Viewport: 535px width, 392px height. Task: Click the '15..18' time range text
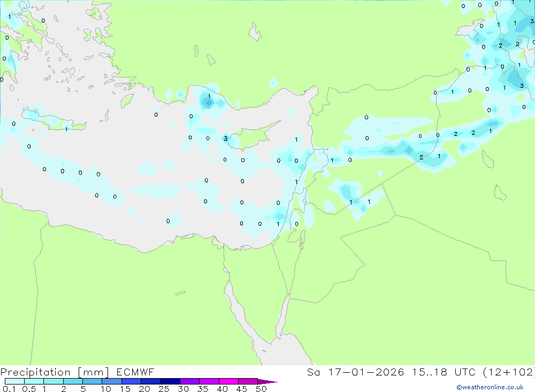click(429, 372)
